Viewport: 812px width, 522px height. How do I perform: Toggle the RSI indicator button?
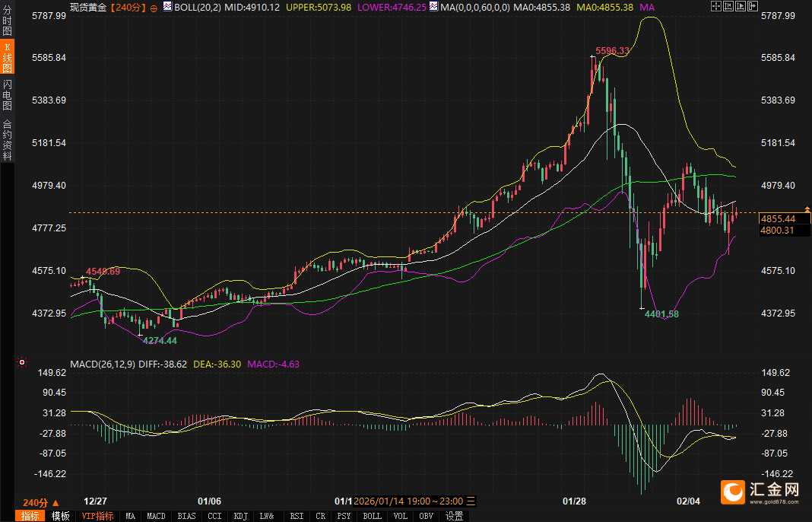pos(297,516)
